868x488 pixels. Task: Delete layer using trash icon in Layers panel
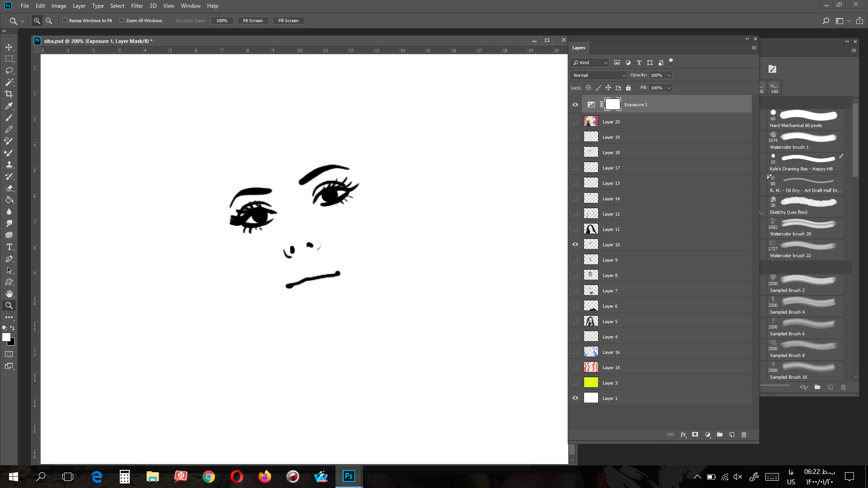(744, 435)
